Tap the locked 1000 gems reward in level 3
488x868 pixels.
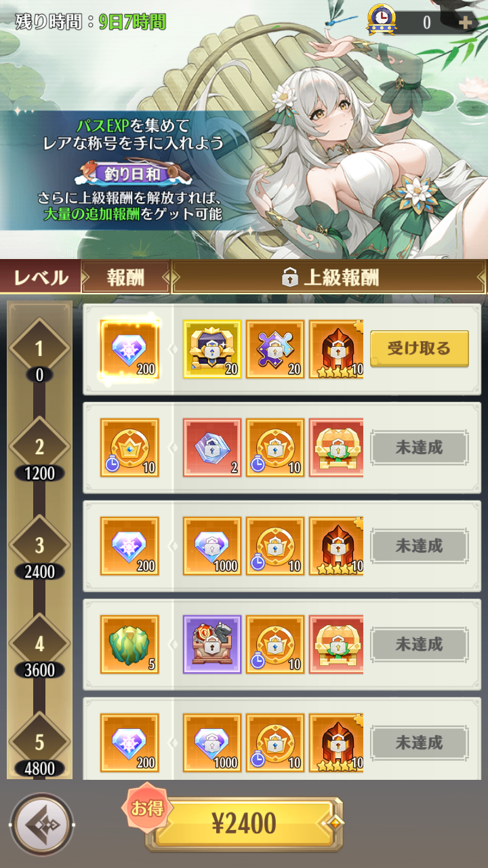(212, 546)
